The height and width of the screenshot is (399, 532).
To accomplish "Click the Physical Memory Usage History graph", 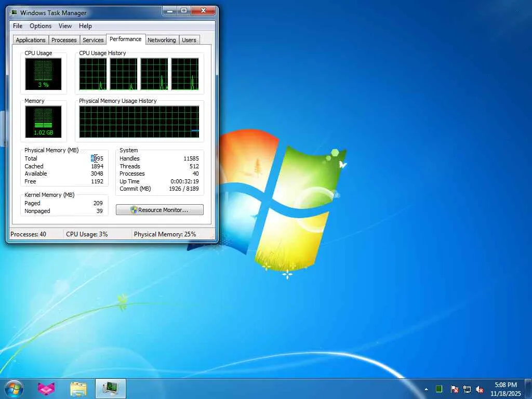I will 139,122.
